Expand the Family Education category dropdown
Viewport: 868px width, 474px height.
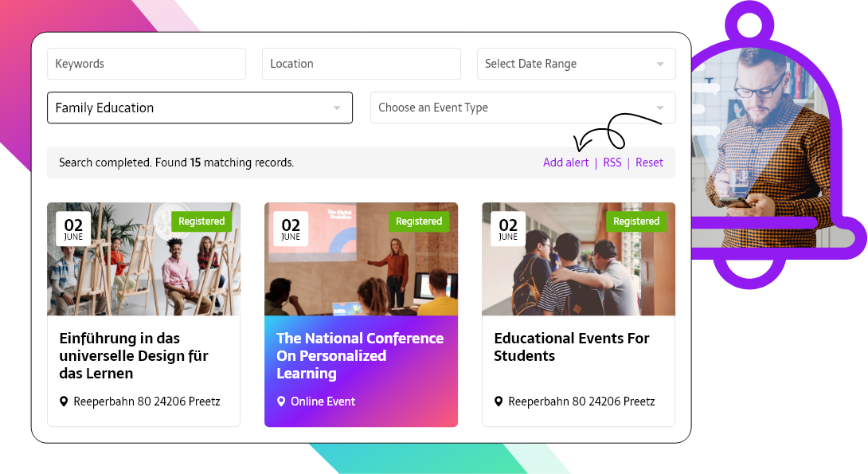[x=199, y=108]
